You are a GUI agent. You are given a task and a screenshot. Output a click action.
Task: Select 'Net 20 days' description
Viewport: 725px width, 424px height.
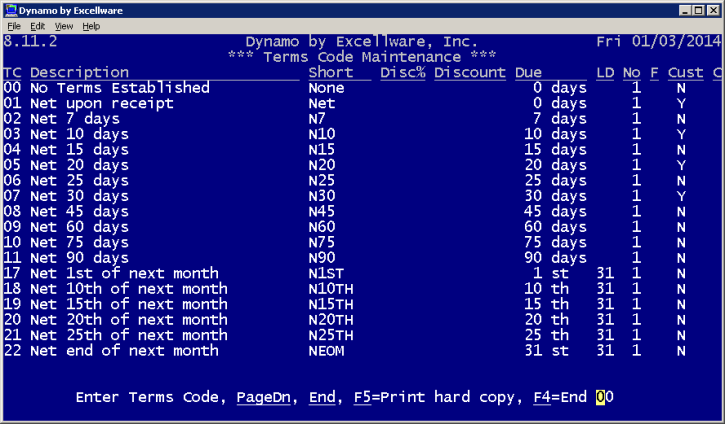click(79, 165)
